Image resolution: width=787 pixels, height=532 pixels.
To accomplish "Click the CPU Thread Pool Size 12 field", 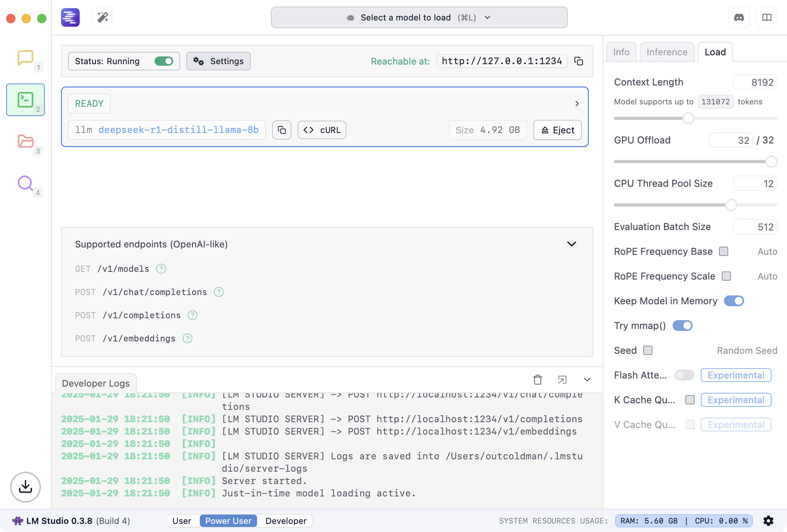I will coord(755,184).
